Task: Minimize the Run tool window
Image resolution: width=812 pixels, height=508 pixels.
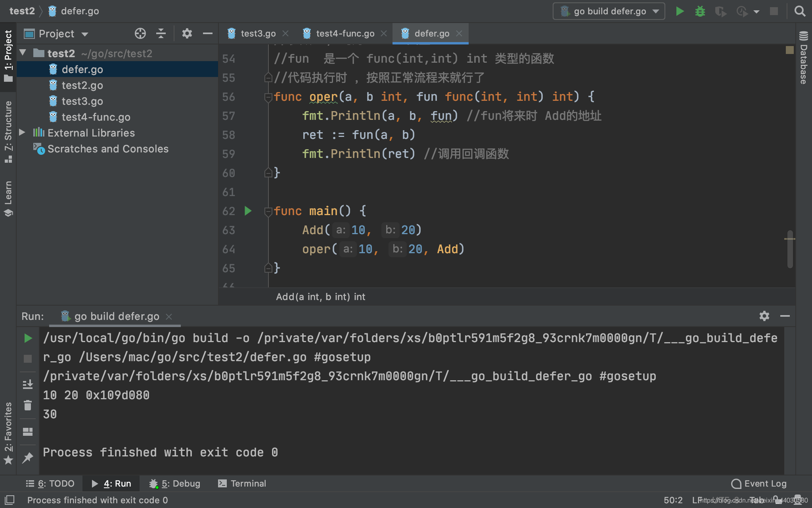Action: pos(785,316)
